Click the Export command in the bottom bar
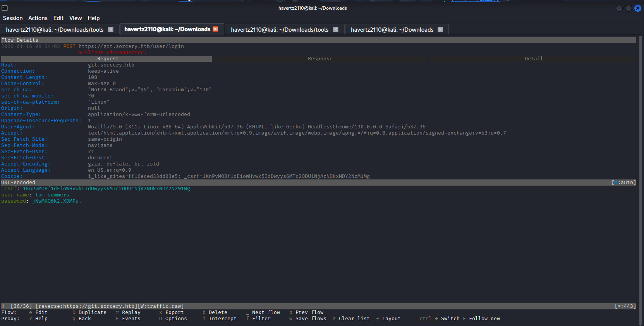This screenshot has height=326, width=644. pos(174,312)
